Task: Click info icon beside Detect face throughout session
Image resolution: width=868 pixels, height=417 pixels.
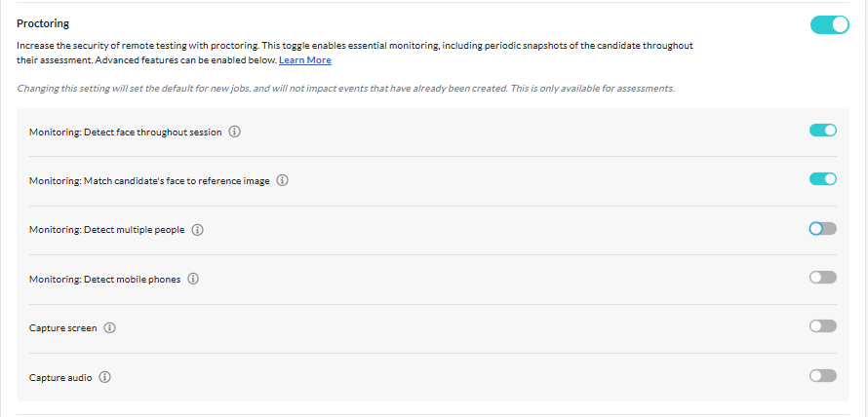Action: pyautogui.click(x=234, y=132)
